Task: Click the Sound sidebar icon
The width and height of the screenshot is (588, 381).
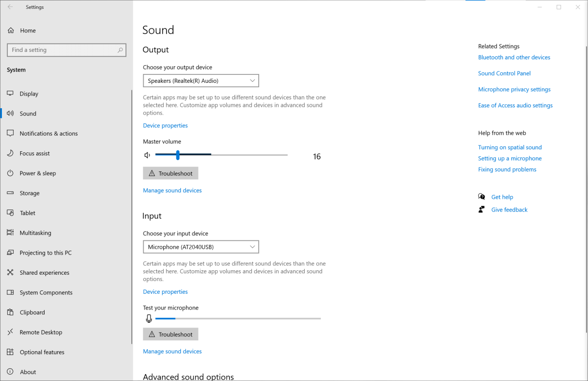Action: pos(10,113)
